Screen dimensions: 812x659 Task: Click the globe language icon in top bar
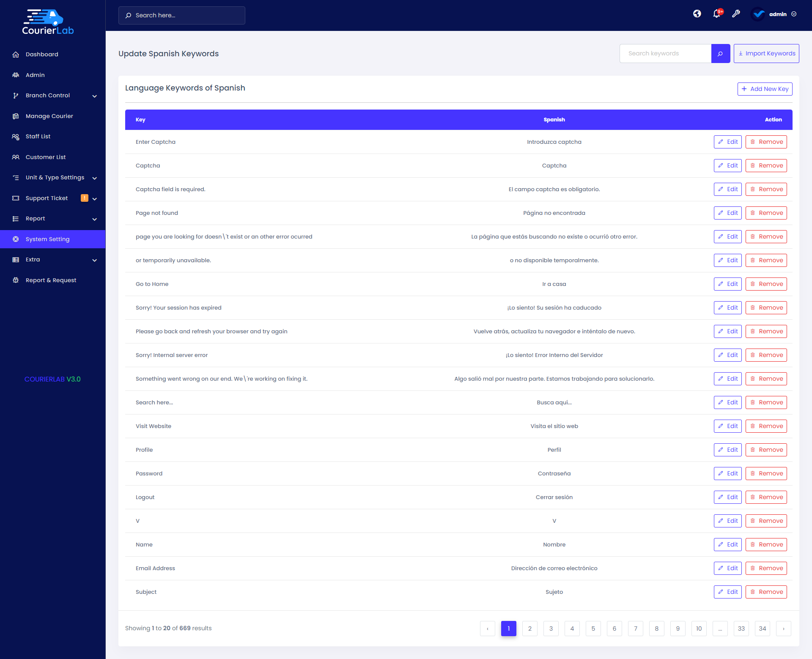pos(697,14)
